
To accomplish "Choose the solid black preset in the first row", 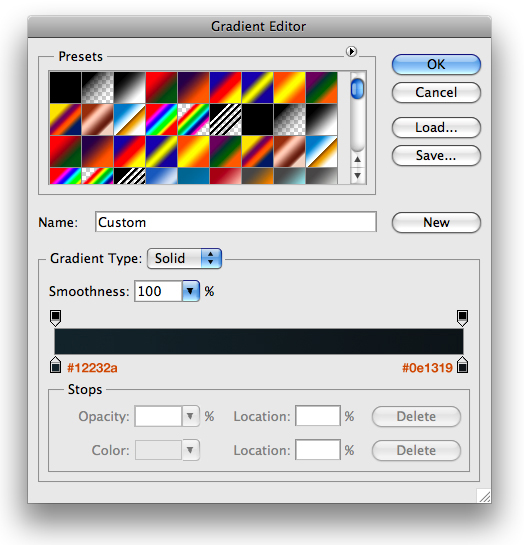I will point(65,88).
